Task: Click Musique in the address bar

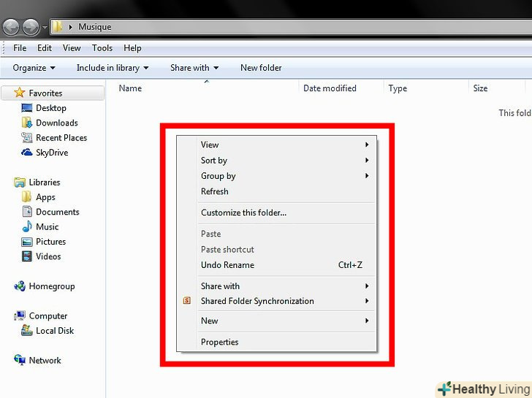Action: coord(95,27)
